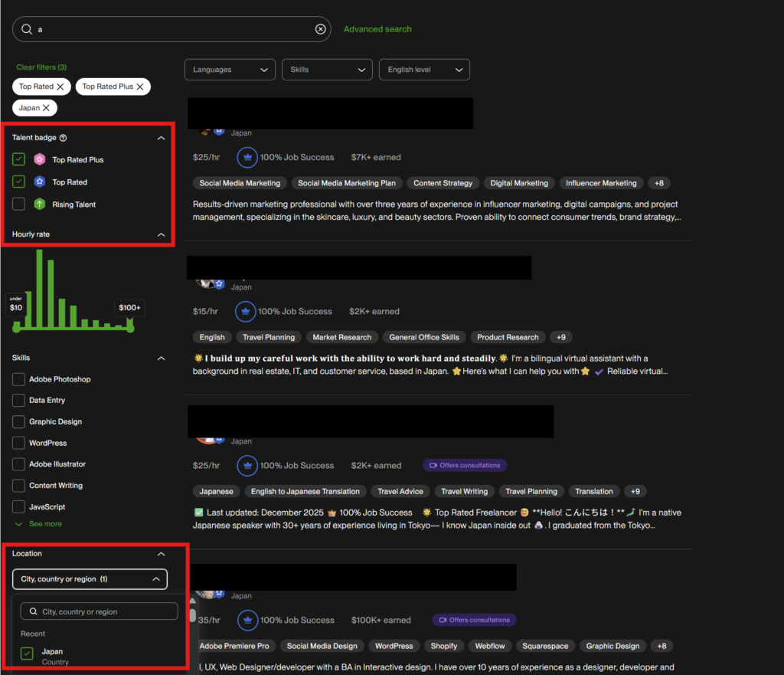Check the Adobe Photoshop skill checkbox
Screen dimensions: 784x675
[19, 379]
